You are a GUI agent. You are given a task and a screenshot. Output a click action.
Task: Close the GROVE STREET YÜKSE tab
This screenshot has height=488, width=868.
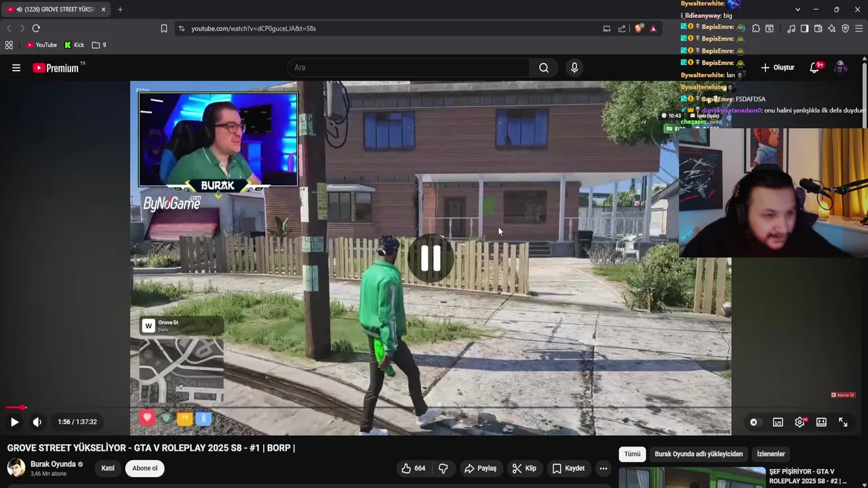(x=103, y=9)
